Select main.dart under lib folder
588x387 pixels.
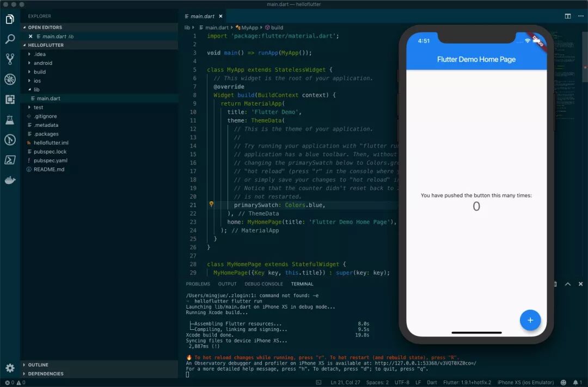click(x=100, y=99)
